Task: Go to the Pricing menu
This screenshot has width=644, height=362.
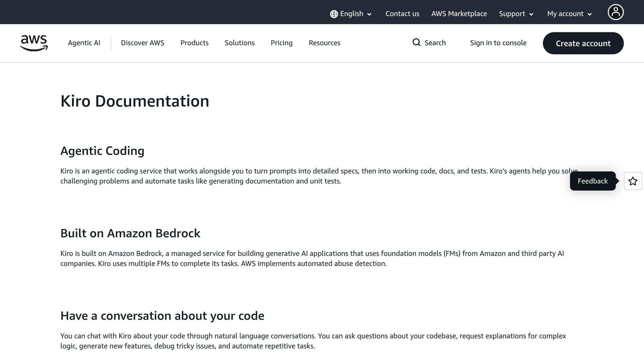Action: [281, 43]
